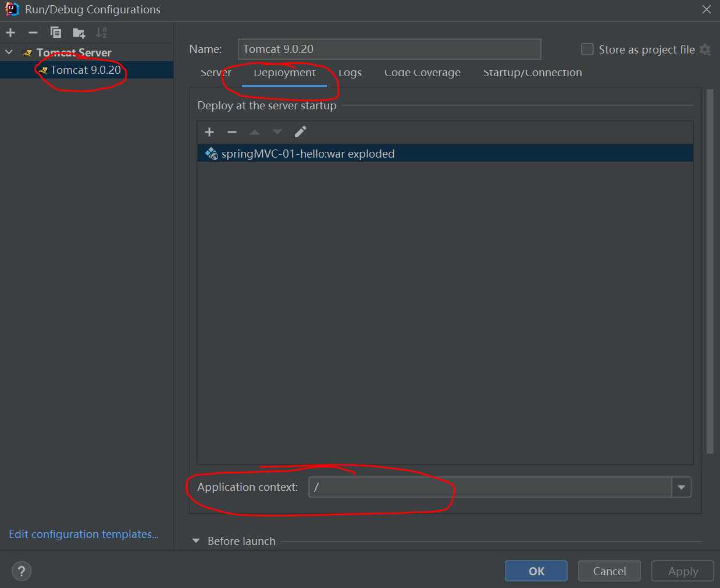The height and width of the screenshot is (588, 720).
Task: Switch to the Startup/Connection tab
Action: (x=532, y=73)
